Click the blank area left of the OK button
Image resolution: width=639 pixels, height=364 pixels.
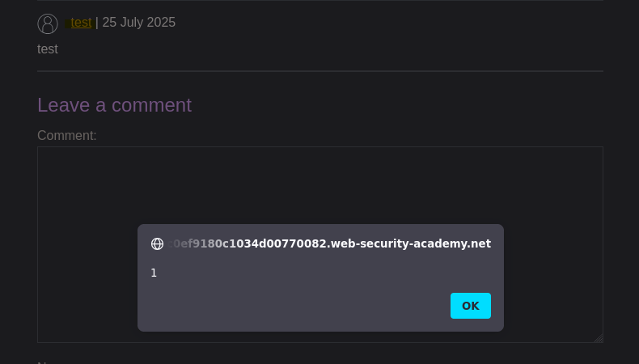coord(300,306)
